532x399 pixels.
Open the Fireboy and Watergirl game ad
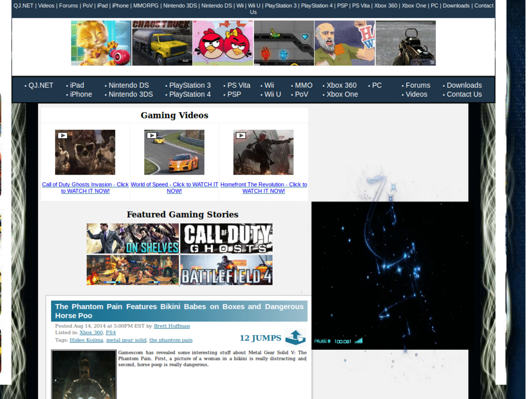284,43
